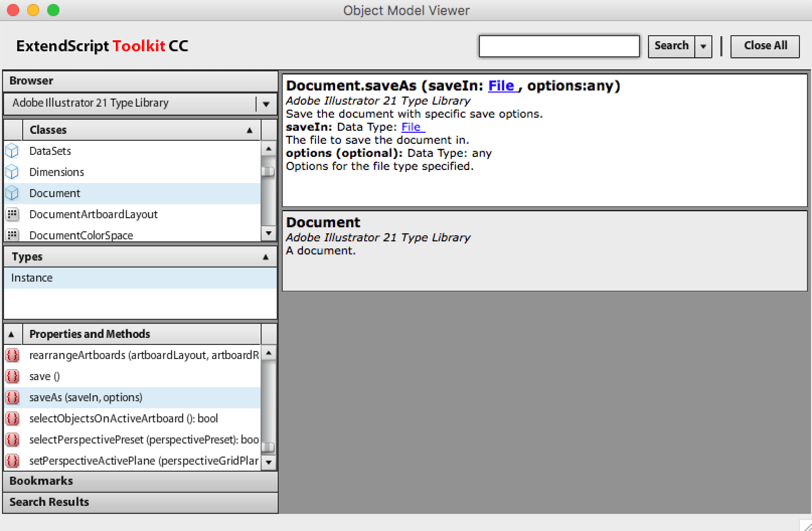The height and width of the screenshot is (531, 812).
Task: Select the DocumentArtboardLayout class
Action: pyautogui.click(x=132, y=214)
